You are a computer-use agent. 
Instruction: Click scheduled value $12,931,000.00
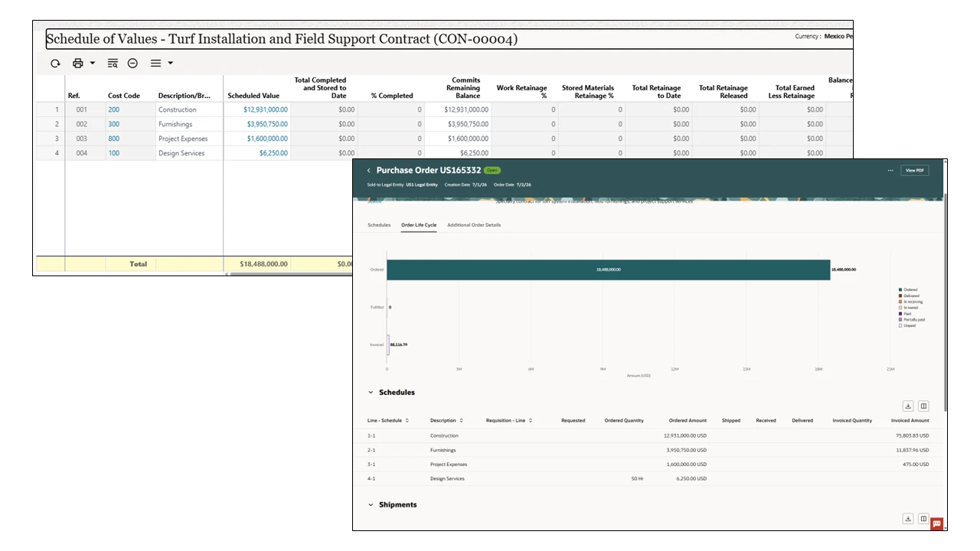(266, 109)
